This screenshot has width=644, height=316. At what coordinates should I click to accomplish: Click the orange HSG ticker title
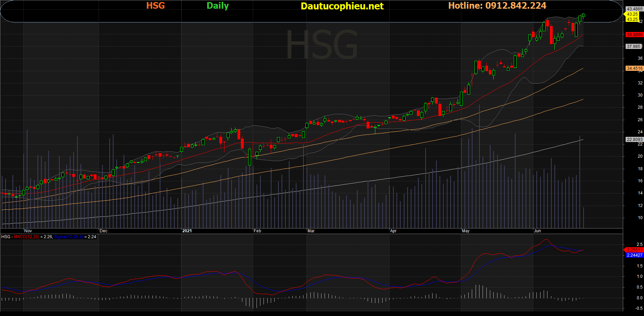pyautogui.click(x=156, y=6)
